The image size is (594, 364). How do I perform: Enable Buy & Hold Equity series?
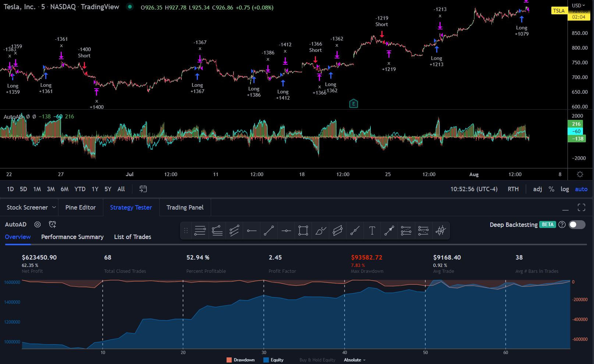tap(317, 360)
